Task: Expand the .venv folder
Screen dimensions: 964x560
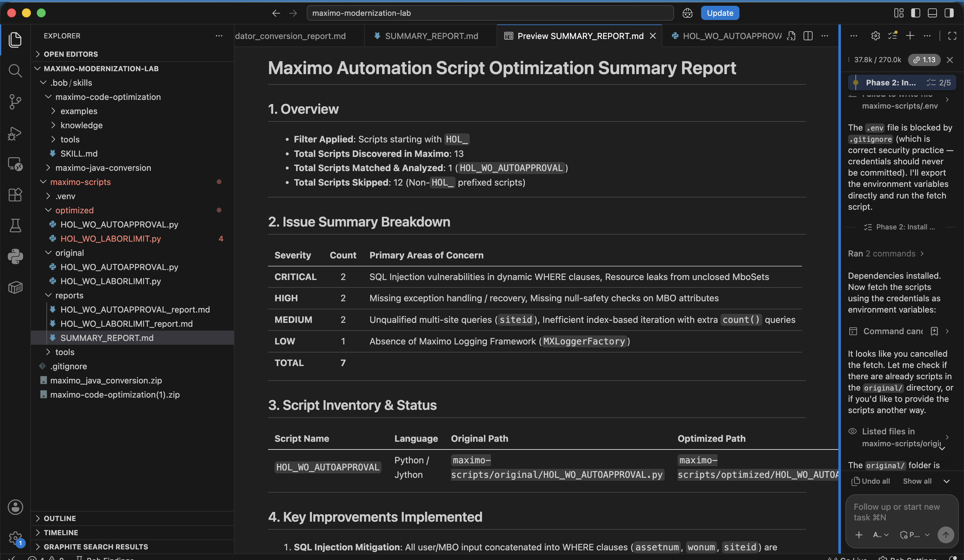Action: (132, 196)
